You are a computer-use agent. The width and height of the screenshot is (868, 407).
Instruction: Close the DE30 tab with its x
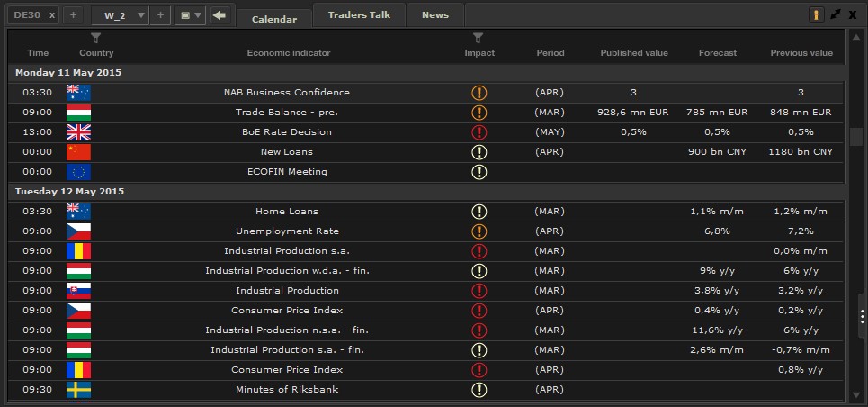click(x=51, y=15)
